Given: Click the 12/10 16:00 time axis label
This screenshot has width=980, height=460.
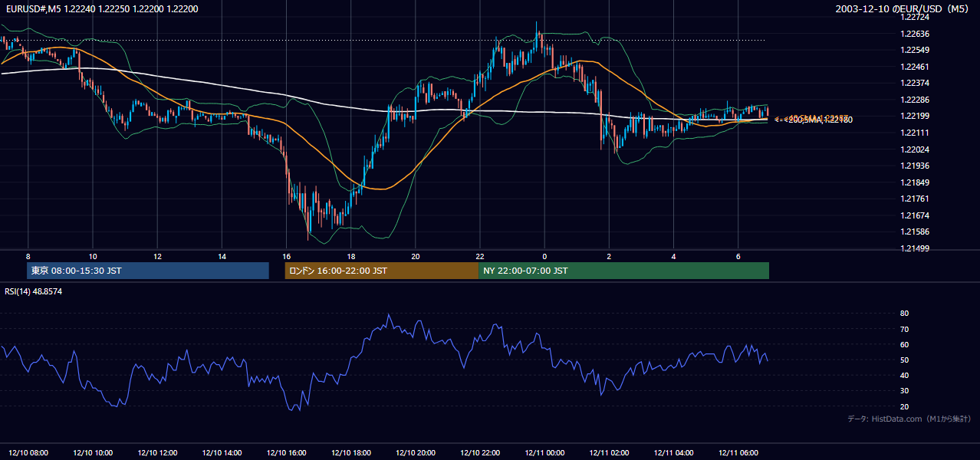Looking at the screenshot, I should point(286,453).
